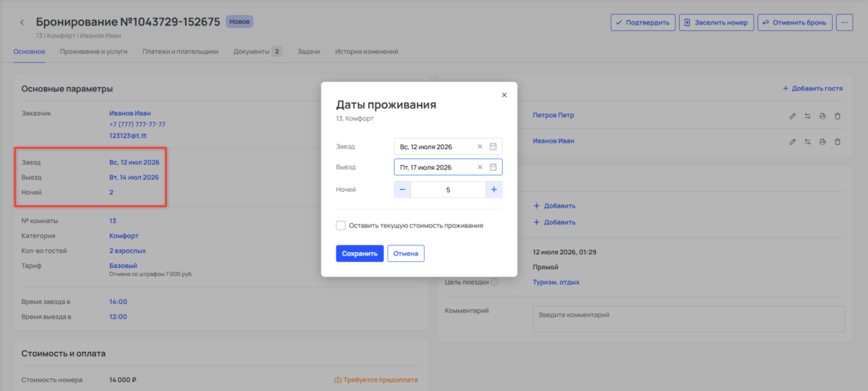868x391 pixels.
Task: Switch to the Основное tab
Action: pos(29,51)
